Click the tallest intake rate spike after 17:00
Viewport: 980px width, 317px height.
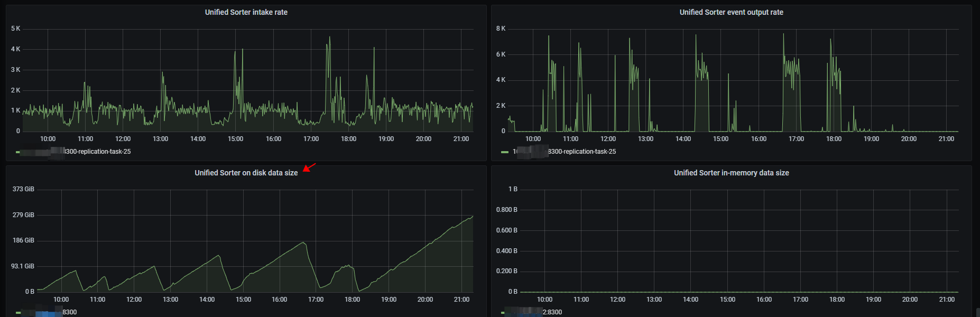[330, 38]
